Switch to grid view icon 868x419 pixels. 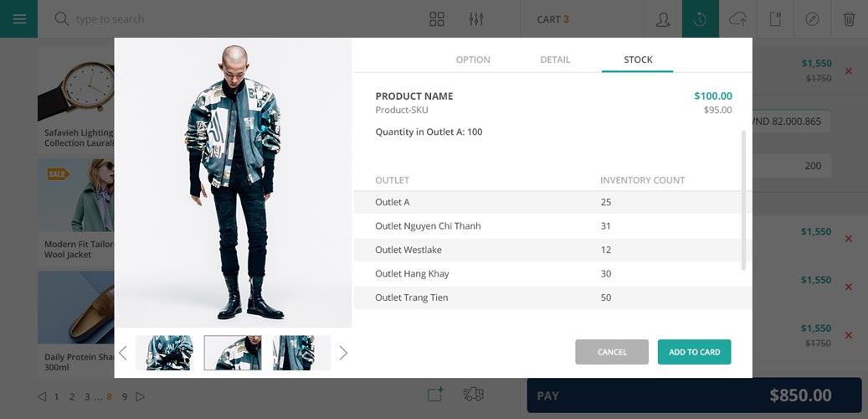437,18
